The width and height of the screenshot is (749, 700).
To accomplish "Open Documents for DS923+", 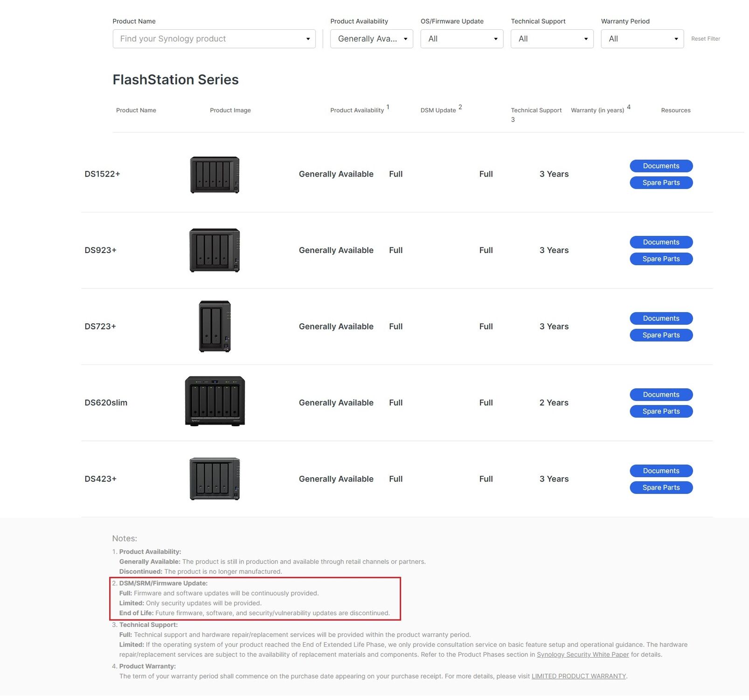I will 661,242.
